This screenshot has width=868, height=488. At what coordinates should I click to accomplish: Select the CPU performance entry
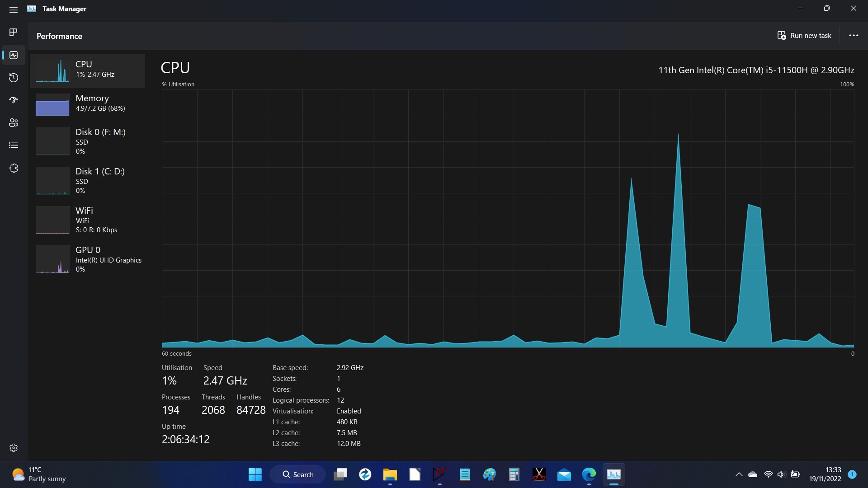87,71
